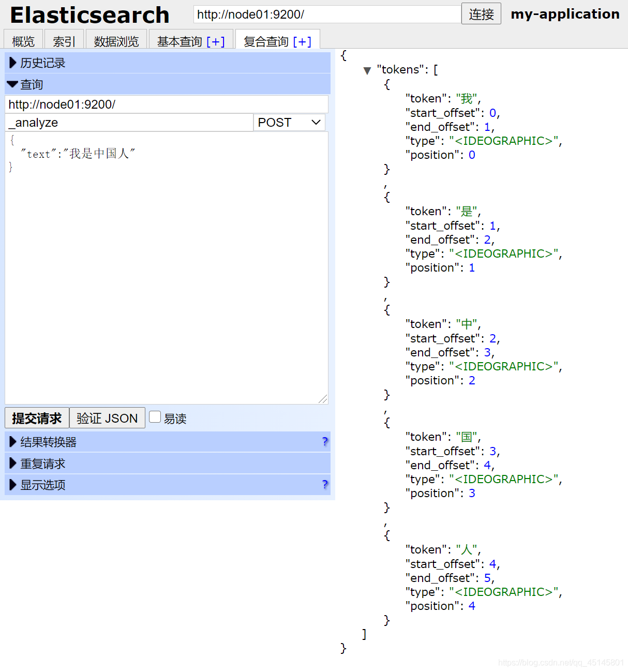Click the token value "是"

467,211
